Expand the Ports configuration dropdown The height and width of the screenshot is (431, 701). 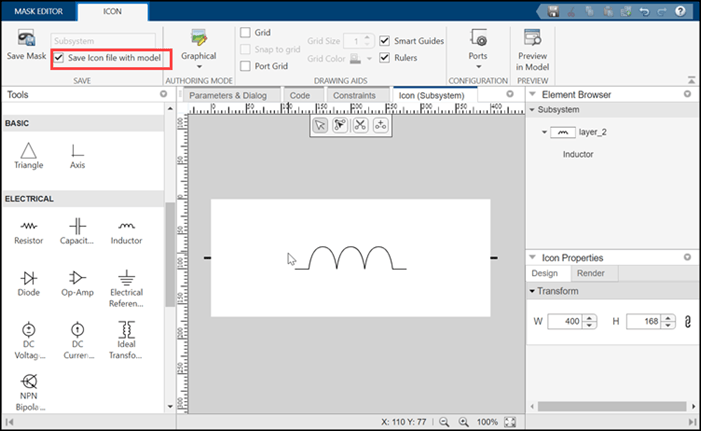[x=478, y=50]
